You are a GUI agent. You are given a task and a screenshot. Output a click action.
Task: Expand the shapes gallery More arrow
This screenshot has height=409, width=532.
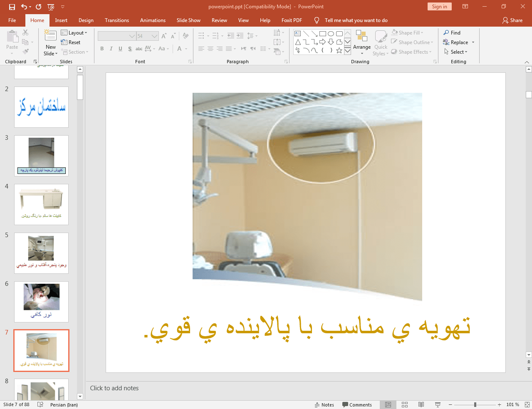[347, 51]
